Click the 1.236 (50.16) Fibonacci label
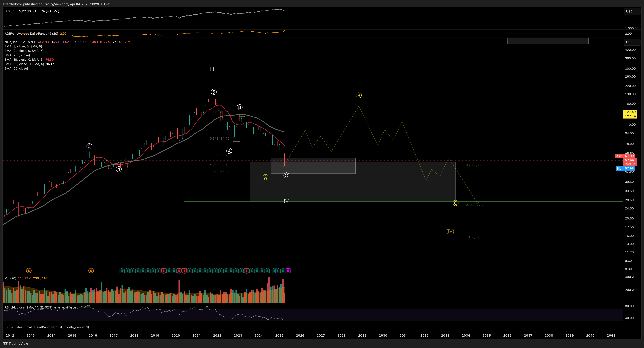The image size is (644, 348). [x=220, y=165]
